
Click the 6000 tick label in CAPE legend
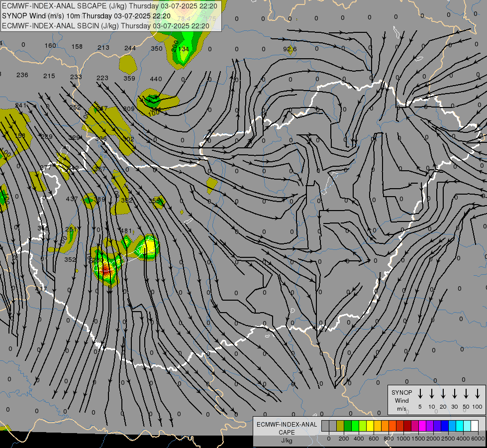click(x=478, y=439)
